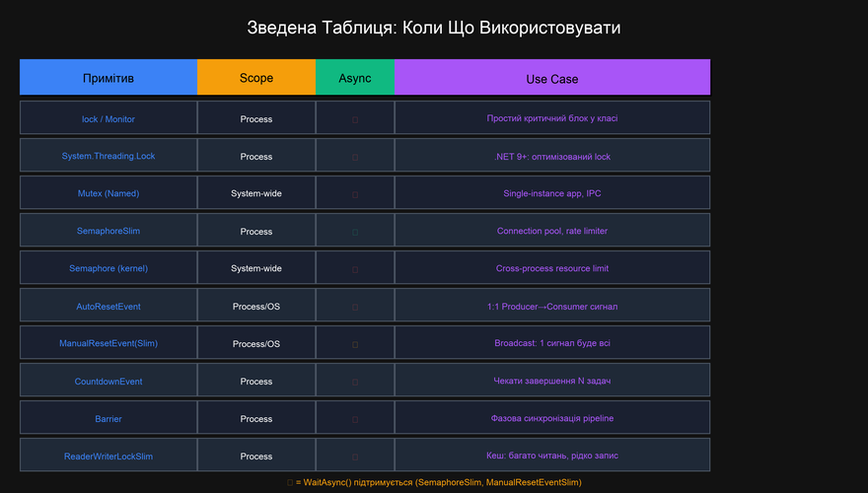
Task: Click the 'Mutex (Named)' primitive cell
Action: tap(108, 193)
